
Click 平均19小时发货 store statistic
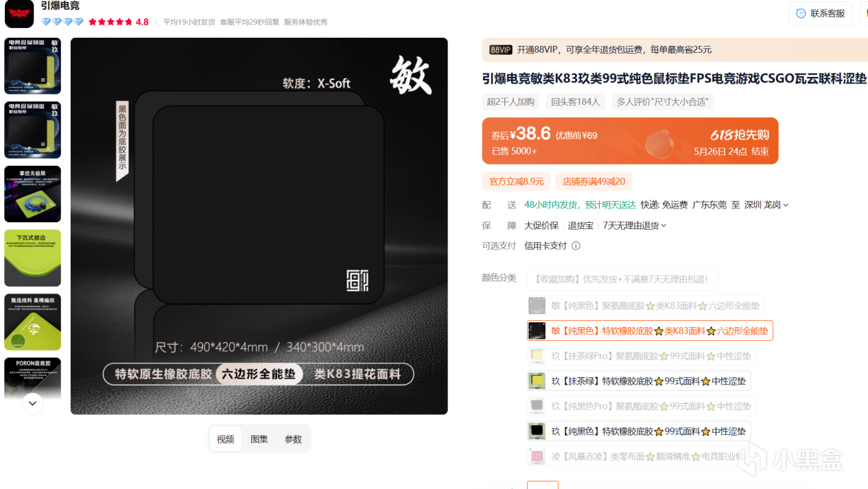189,22
